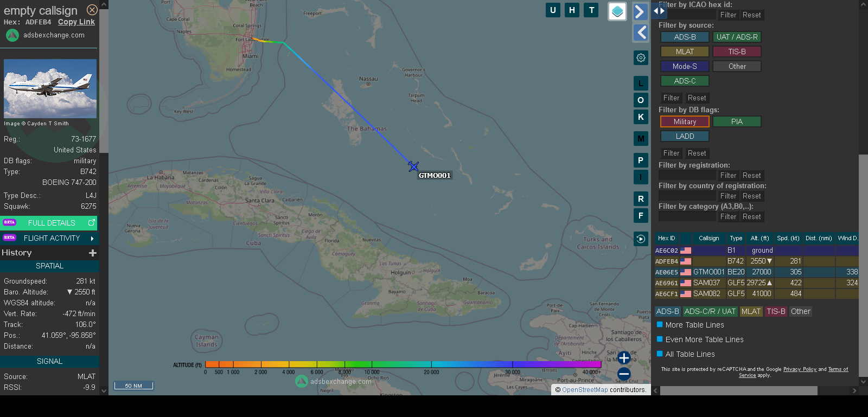Zoom out the map with minus button
Image resolution: width=868 pixels, height=417 pixels.
(624, 374)
